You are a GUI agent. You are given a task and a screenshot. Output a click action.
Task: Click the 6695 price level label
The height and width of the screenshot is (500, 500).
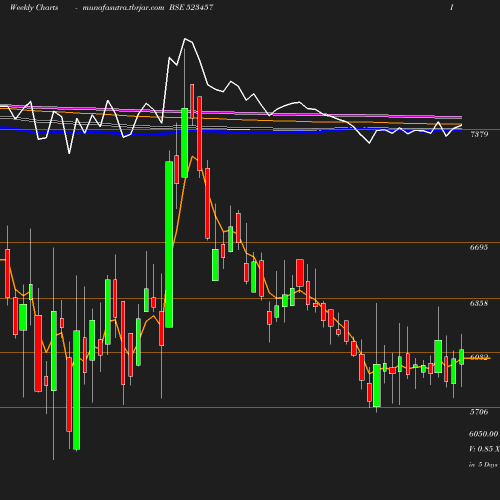[479, 247]
